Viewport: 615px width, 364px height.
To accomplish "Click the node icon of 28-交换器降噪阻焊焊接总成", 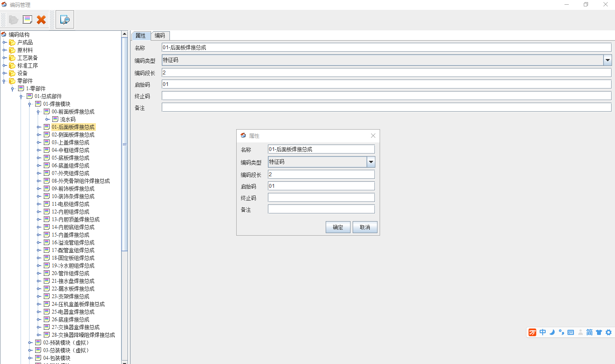I will [x=47, y=335].
